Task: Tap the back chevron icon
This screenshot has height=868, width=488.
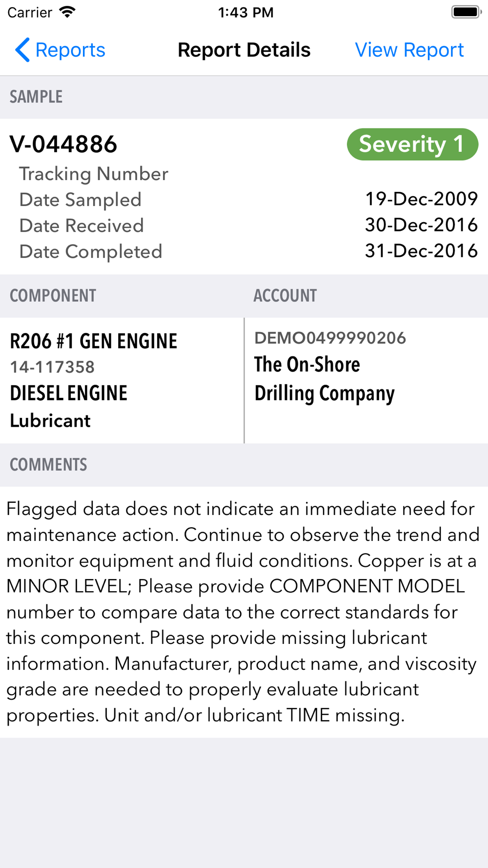Action: click(22, 50)
